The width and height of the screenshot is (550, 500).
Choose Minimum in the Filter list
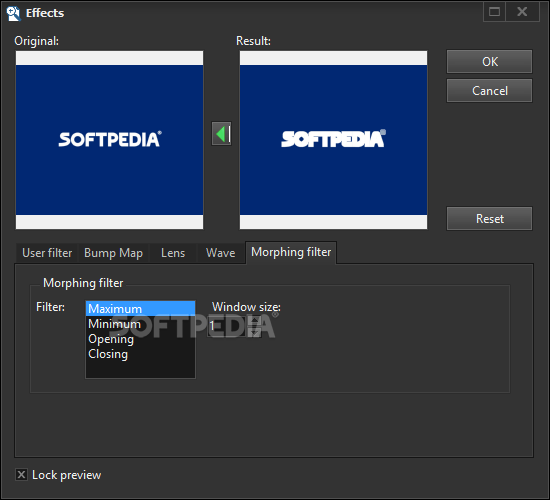point(140,324)
